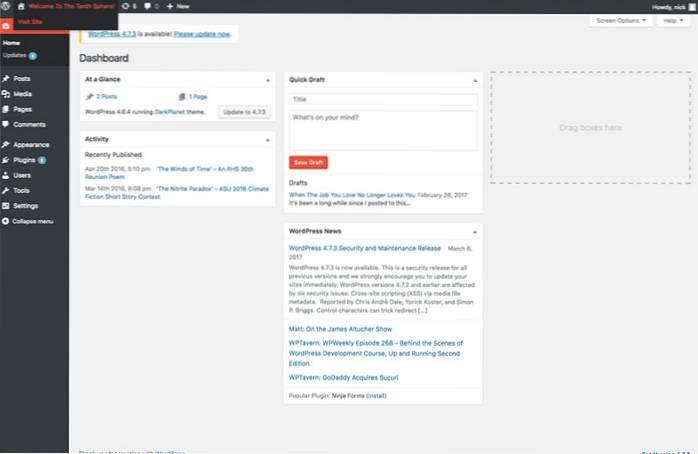This screenshot has height=454, width=698.
Task: Click the Settings sliders icon
Action: click(x=6, y=206)
